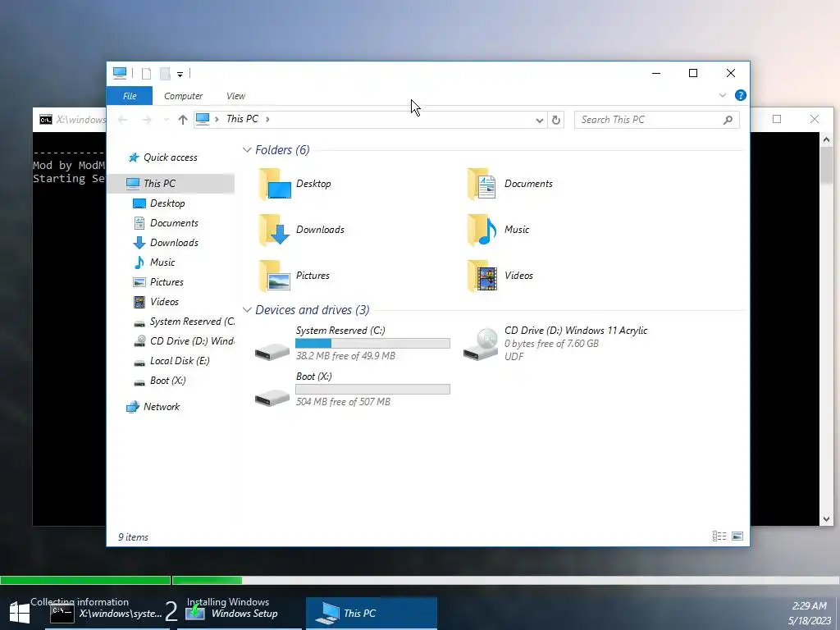Go back with the Back arrow
The width and height of the screenshot is (840, 630).
point(123,120)
